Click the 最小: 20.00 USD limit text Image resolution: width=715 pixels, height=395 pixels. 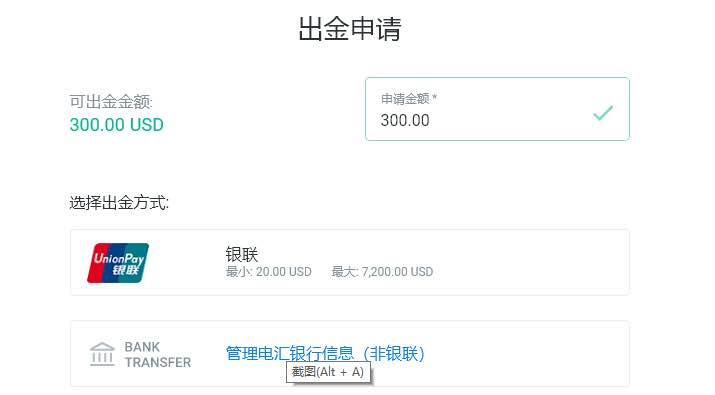[x=269, y=272]
